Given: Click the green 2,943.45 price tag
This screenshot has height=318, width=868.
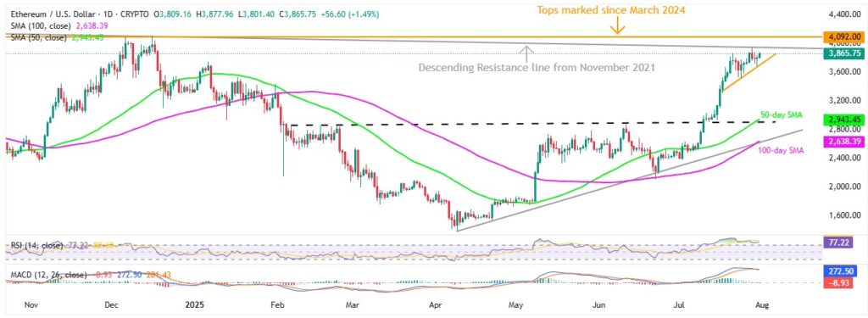Looking at the screenshot, I should coord(843,119).
